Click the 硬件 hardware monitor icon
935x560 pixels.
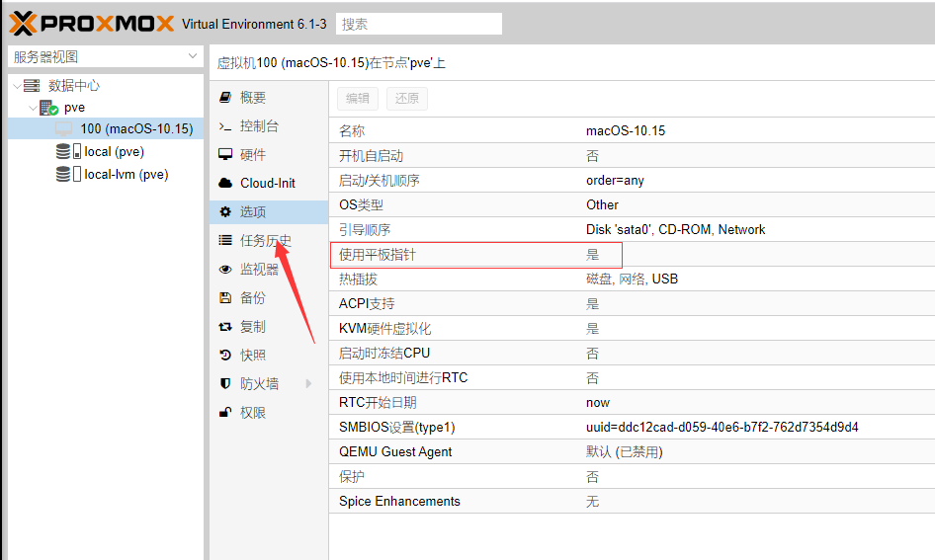coord(225,155)
